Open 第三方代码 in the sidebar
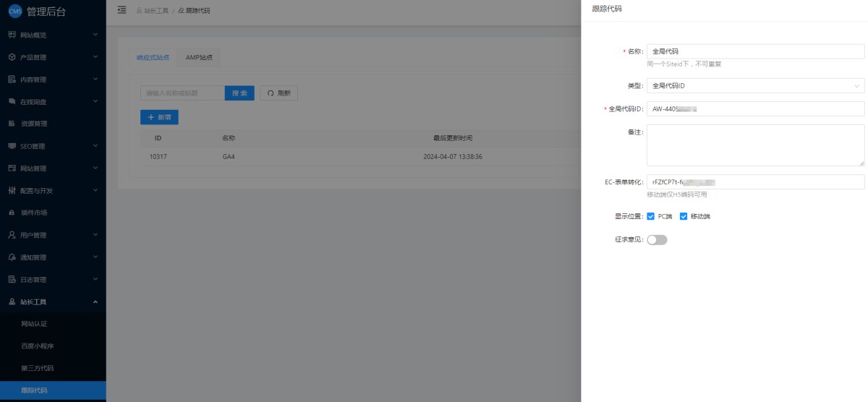This screenshot has height=402, width=868. point(38,368)
